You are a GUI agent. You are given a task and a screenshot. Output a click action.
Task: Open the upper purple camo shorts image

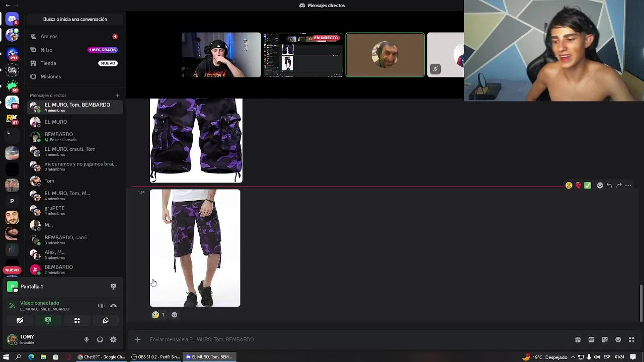click(196, 140)
